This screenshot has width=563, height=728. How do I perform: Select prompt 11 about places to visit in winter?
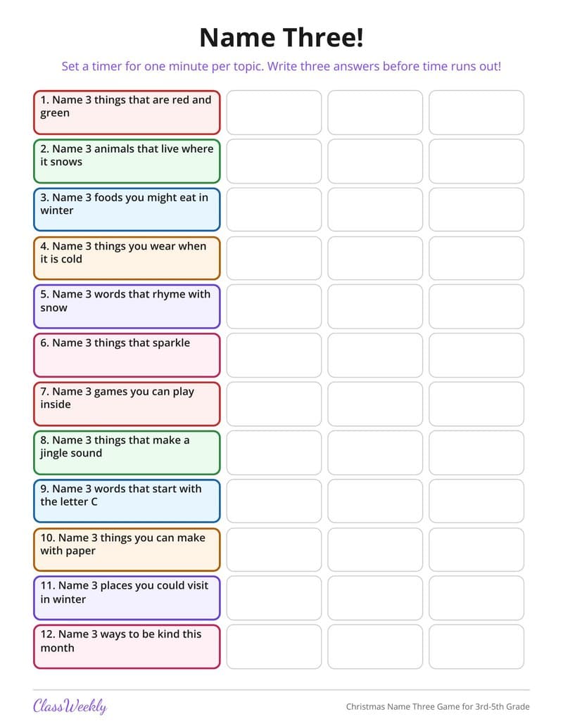(127, 598)
